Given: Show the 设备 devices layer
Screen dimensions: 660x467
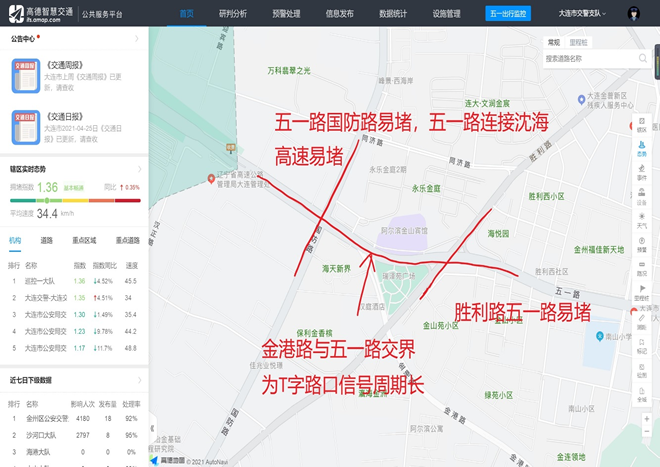Looking at the screenshot, I should coord(641,197).
